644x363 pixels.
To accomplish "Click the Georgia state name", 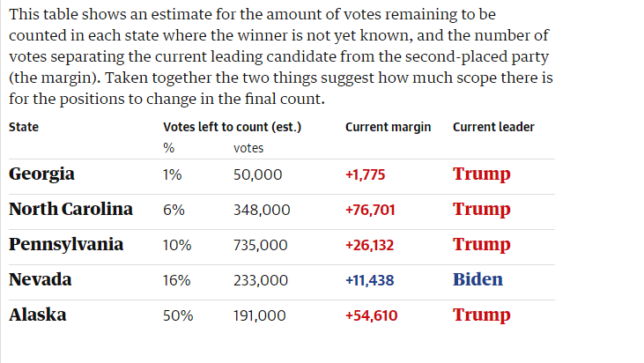I will (41, 174).
